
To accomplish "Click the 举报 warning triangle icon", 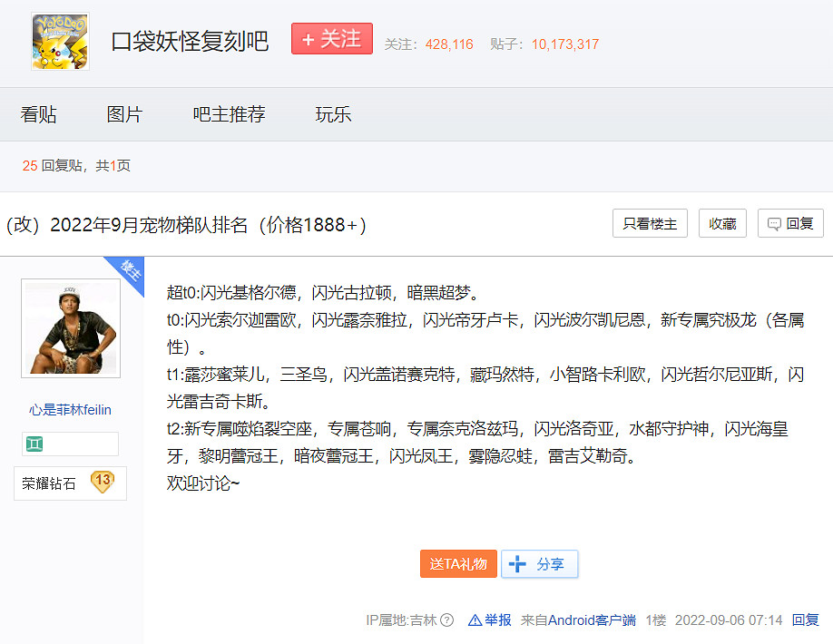I will 475,620.
